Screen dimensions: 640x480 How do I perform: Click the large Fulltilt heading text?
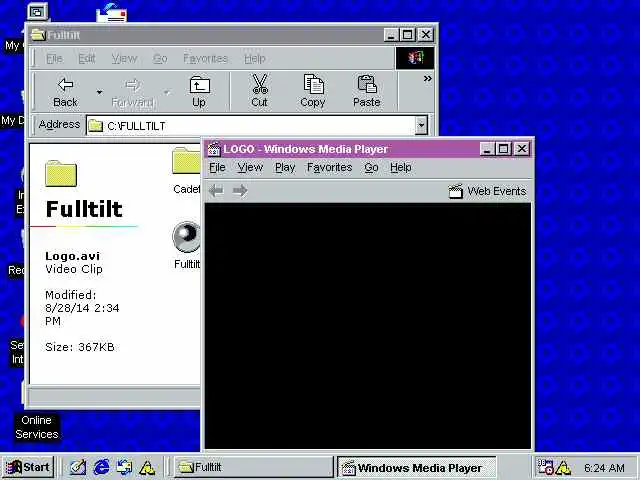pos(84,209)
